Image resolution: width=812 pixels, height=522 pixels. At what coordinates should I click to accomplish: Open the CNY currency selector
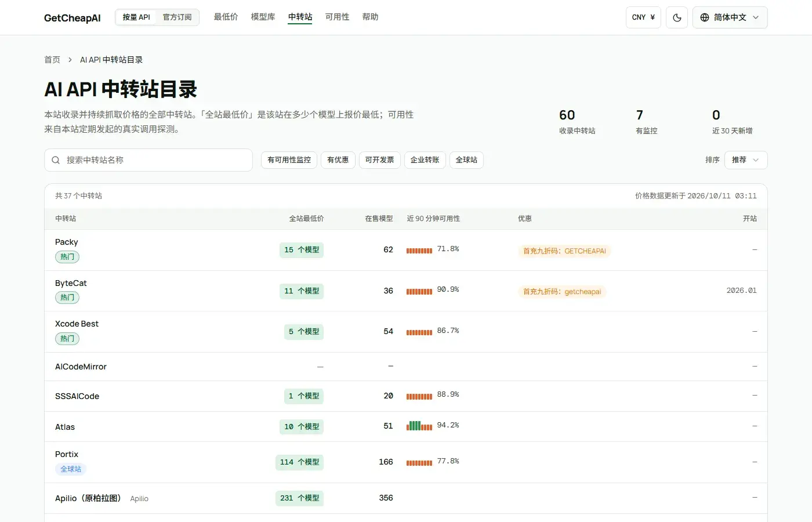[x=643, y=17]
